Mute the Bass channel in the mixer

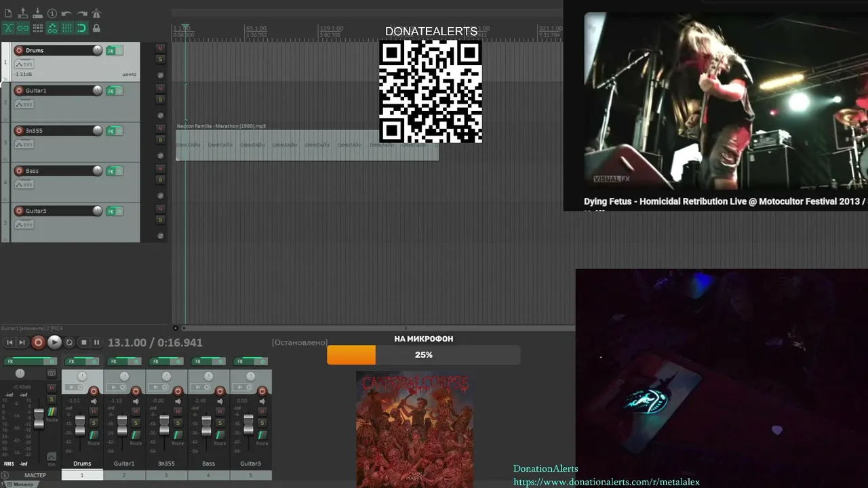[x=220, y=411]
